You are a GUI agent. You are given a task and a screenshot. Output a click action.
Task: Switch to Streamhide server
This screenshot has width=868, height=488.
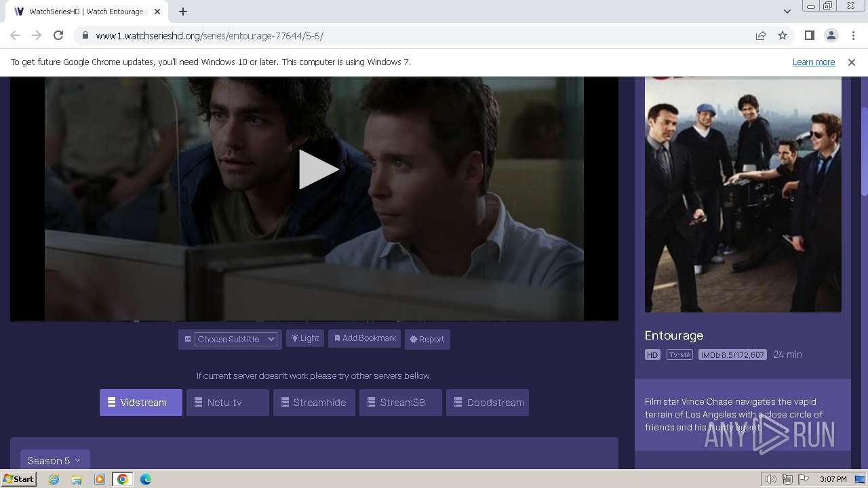[x=314, y=403]
